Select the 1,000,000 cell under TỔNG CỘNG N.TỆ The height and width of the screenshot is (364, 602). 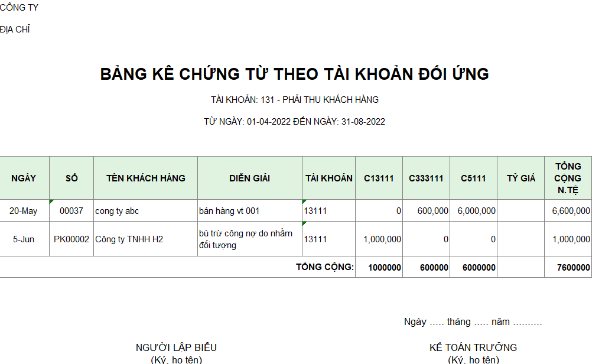(x=568, y=239)
